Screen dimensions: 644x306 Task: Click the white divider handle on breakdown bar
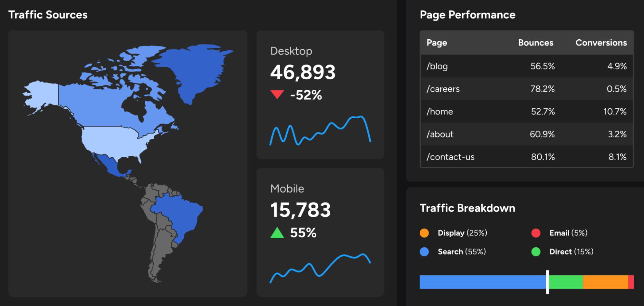[547, 282]
